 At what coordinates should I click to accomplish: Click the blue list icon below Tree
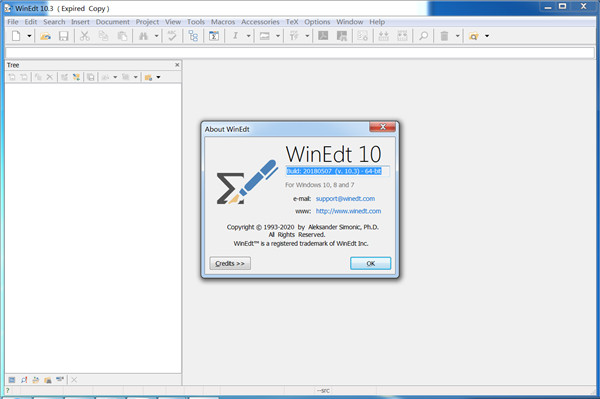12,380
